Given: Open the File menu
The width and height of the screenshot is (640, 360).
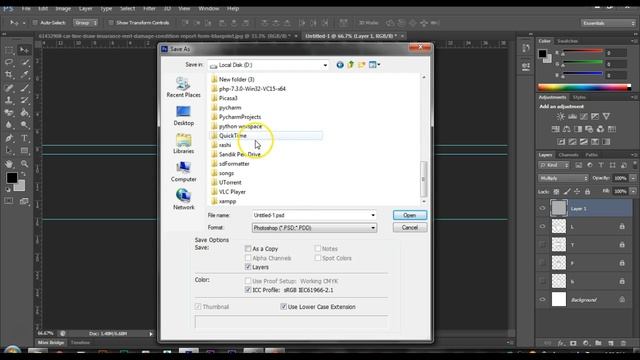Looking at the screenshot, I should pos(26,8).
